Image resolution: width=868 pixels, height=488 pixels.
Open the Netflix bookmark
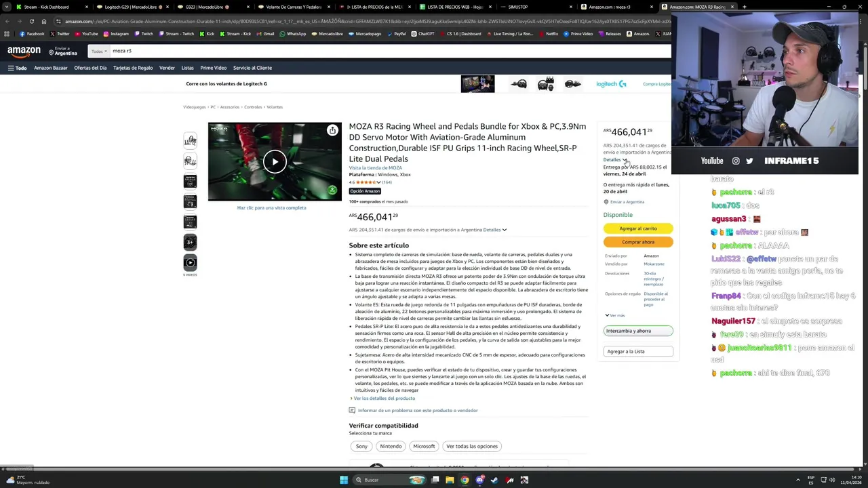click(549, 34)
